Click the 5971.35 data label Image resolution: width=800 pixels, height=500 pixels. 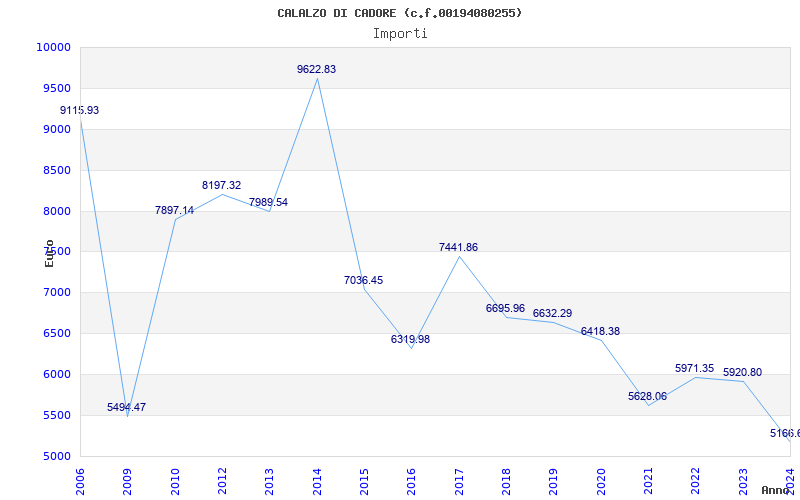(x=694, y=368)
